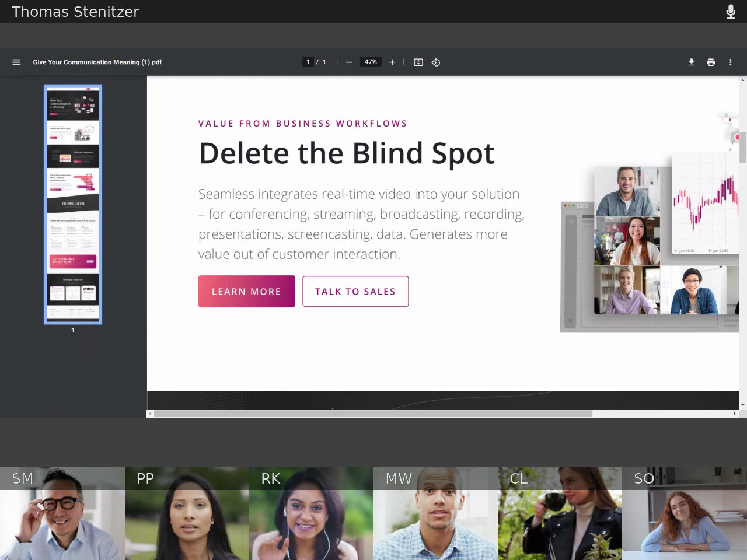747x560 pixels.
Task: Click the zoom out minus icon
Action: point(349,62)
